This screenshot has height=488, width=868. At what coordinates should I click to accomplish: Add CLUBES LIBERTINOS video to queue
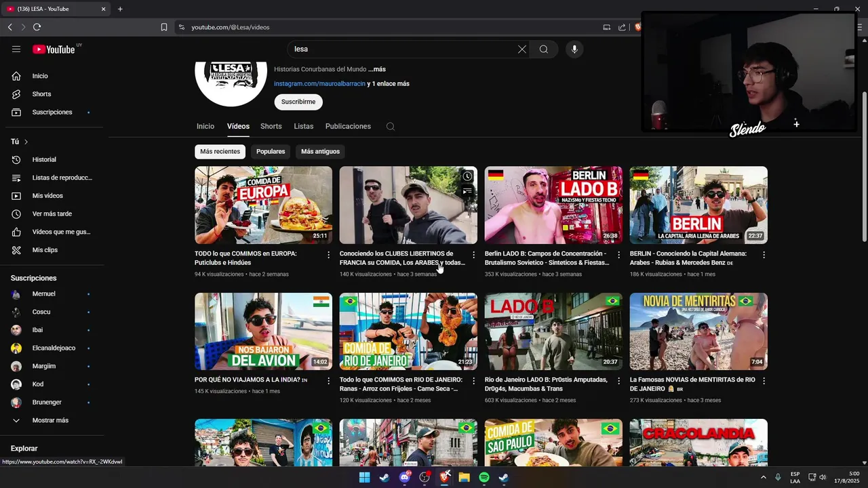pos(467,191)
